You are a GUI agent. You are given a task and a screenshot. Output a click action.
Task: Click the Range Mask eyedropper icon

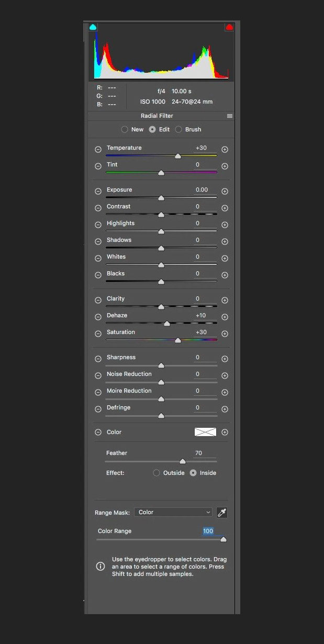click(222, 513)
